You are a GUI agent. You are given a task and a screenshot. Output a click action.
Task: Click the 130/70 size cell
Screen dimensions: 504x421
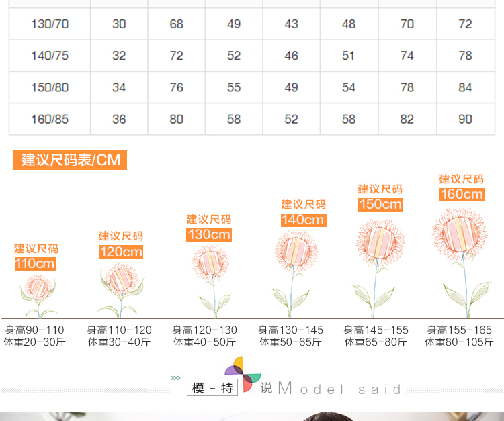tap(50, 24)
